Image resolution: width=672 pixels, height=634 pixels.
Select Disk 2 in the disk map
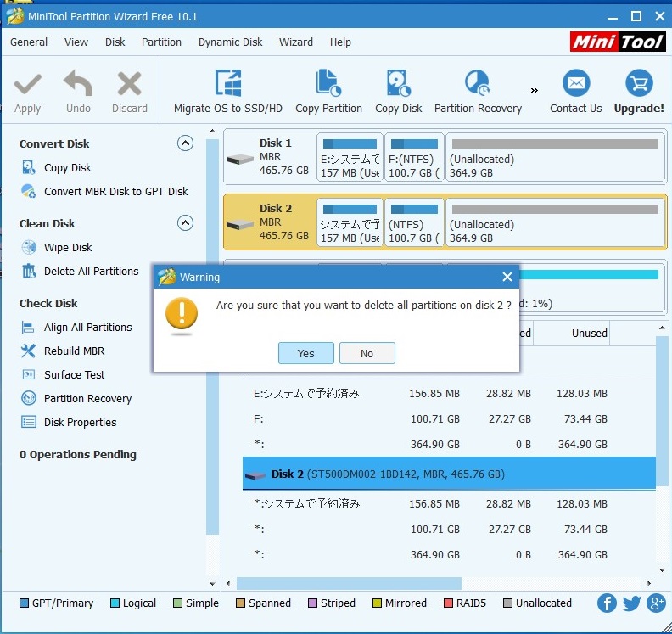[x=270, y=222]
